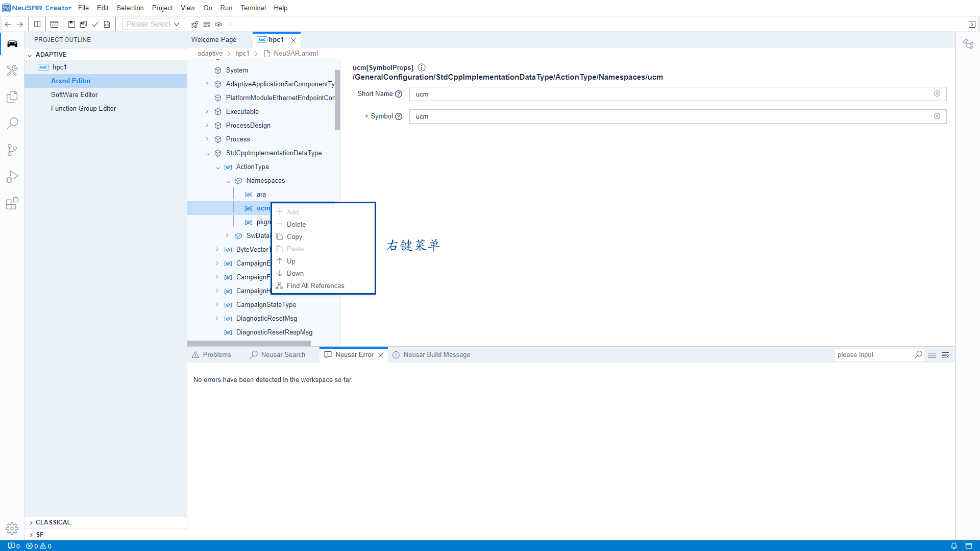Click the rocket icon in toolbar
The image size is (980, 551).
coord(194,25)
